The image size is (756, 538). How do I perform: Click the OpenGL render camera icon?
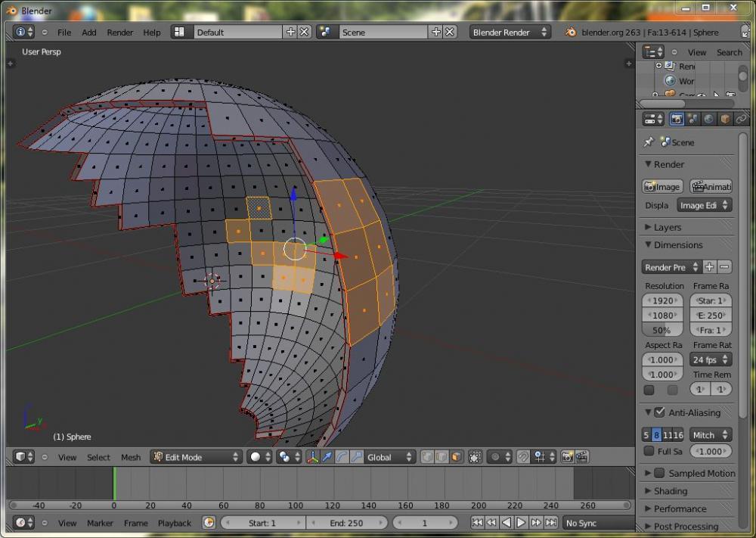[568, 457]
